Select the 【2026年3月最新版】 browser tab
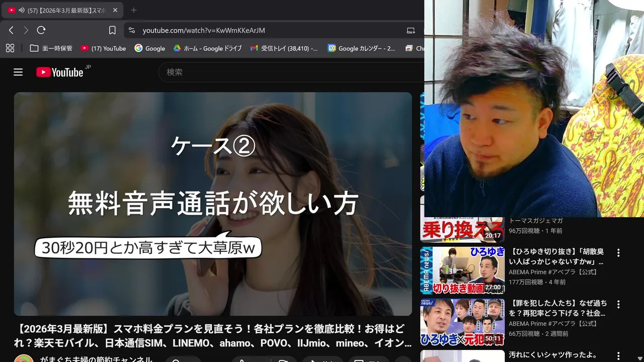This screenshot has height=362, width=644. pos(62,10)
